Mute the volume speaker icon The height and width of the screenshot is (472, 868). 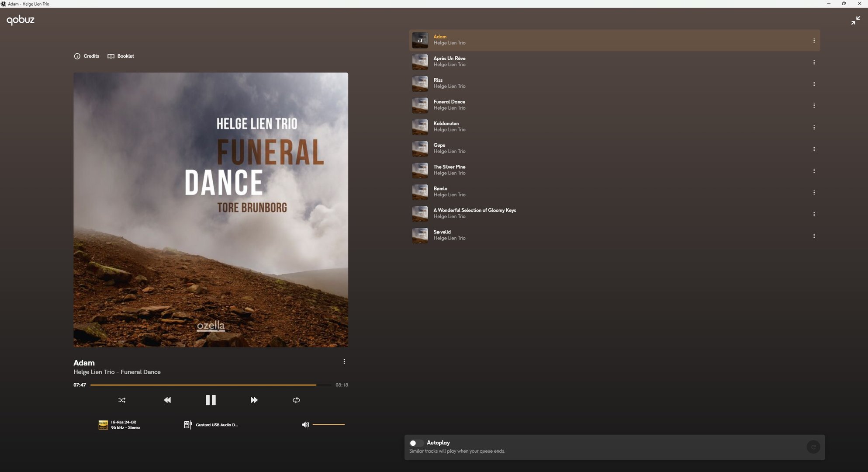point(305,424)
